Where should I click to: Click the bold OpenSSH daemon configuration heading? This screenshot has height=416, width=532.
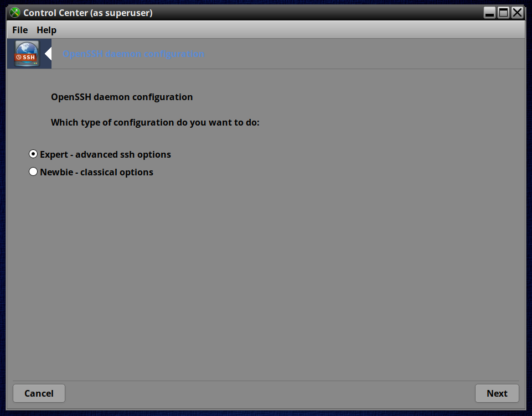click(122, 97)
